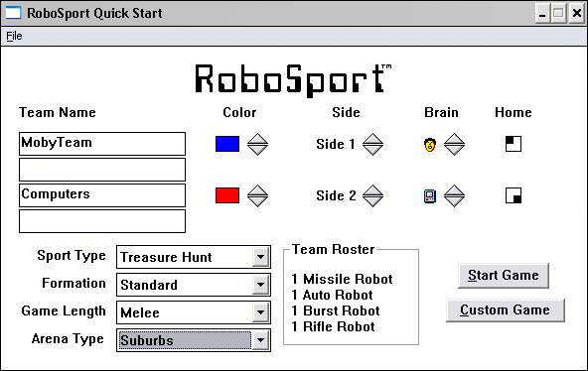Image resolution: width=588 pixels, height=371 pixels.
Task: Click MobyTeam's human brain face icon
Action: (430, 145)
